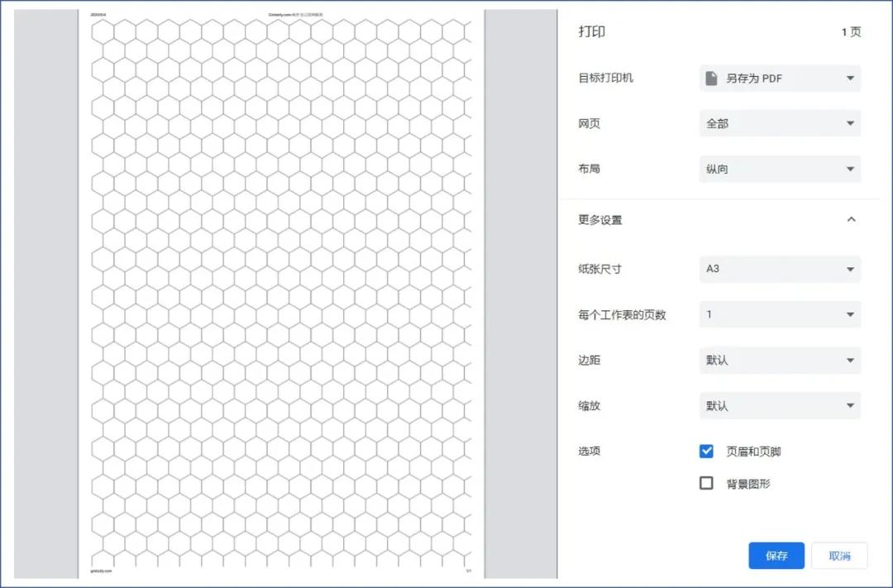
Task: Select the 更多设置 section header
Action: pyautogui.click(x=599, y=219)
